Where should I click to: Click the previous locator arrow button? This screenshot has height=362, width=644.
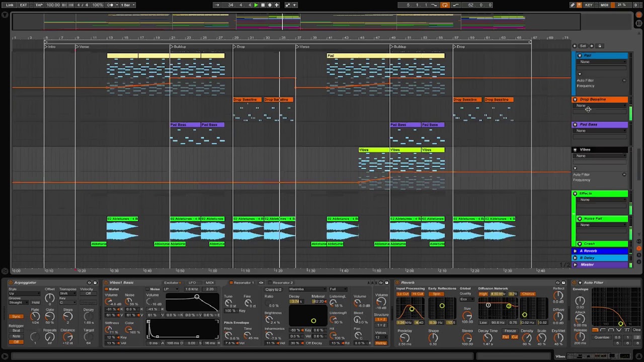coord(576,46)
